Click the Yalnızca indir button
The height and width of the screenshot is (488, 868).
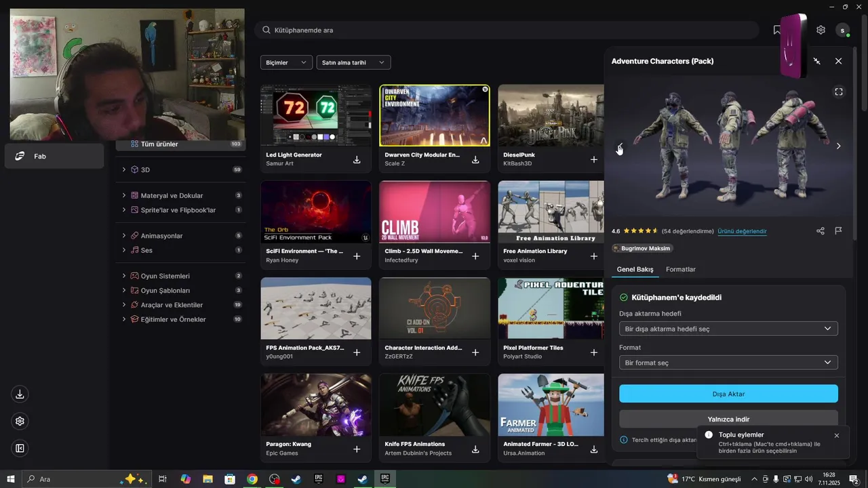[728, 419]
